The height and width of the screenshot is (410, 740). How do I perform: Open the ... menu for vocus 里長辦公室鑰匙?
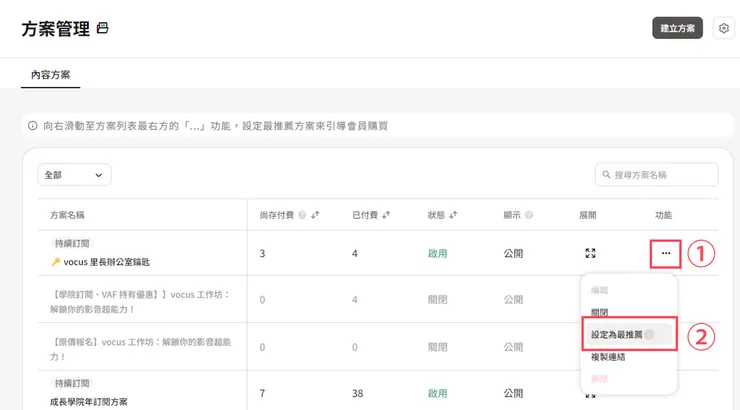tap(666, 253)
